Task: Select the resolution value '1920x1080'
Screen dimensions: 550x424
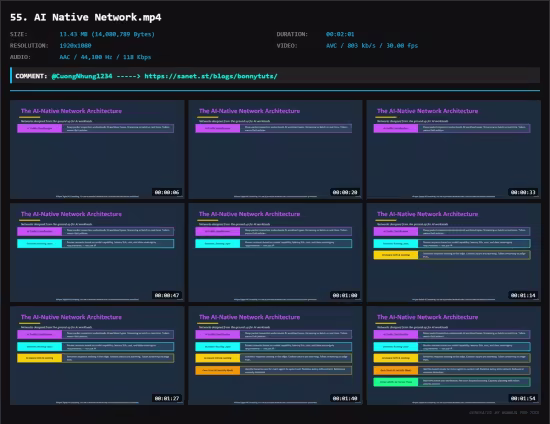Action: pyautogui.click(x=75, y=46)
